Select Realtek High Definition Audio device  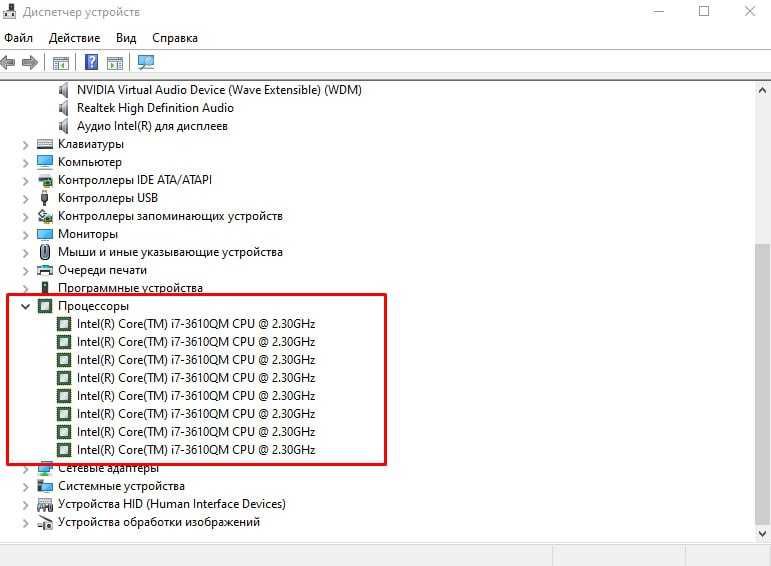point(155,108)
